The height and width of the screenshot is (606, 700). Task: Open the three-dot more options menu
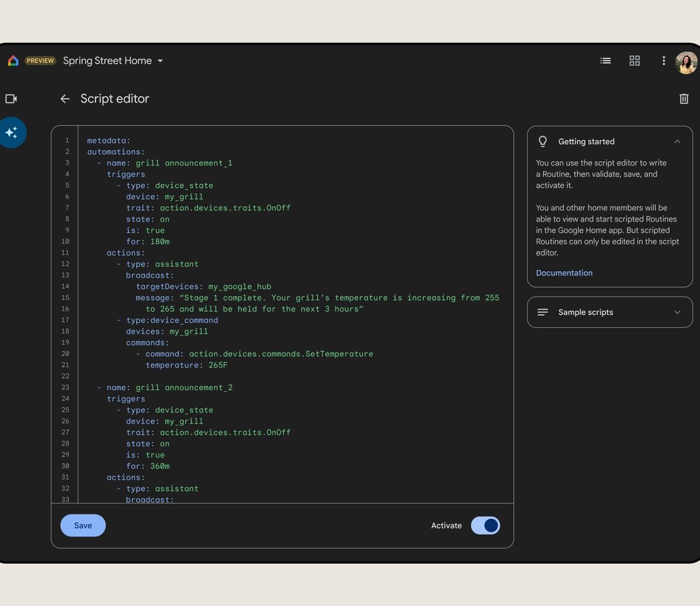(x=663, y=61)
